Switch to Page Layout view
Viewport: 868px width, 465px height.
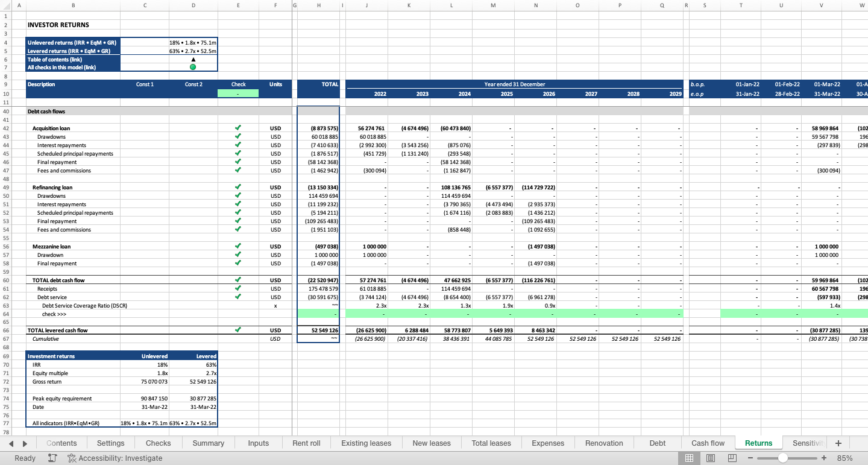pyautogui.click(x=711, y=458)
